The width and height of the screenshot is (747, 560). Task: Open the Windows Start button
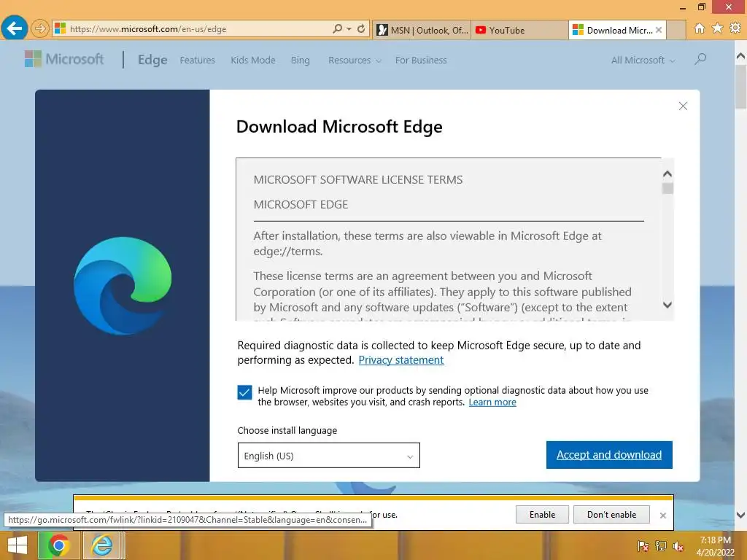click(x=18, y=545)
